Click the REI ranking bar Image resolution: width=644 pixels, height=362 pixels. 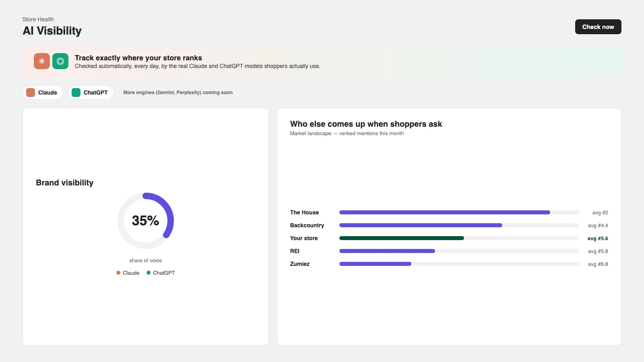coord(459,251)
